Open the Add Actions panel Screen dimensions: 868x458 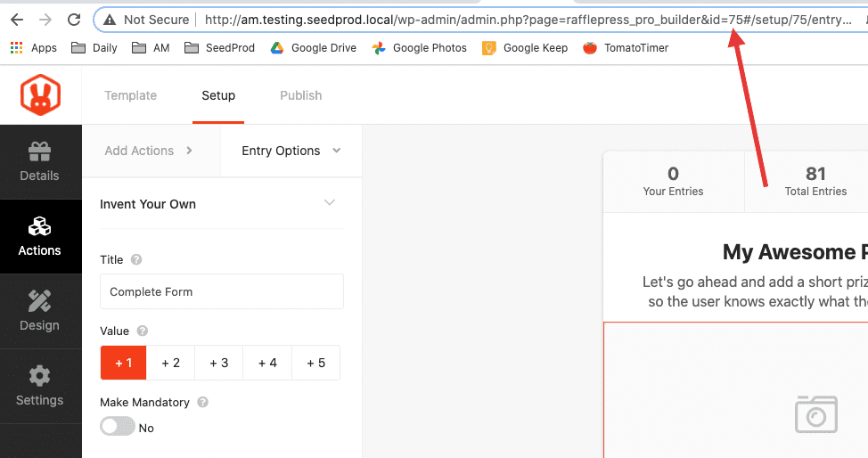coord(148,151)
